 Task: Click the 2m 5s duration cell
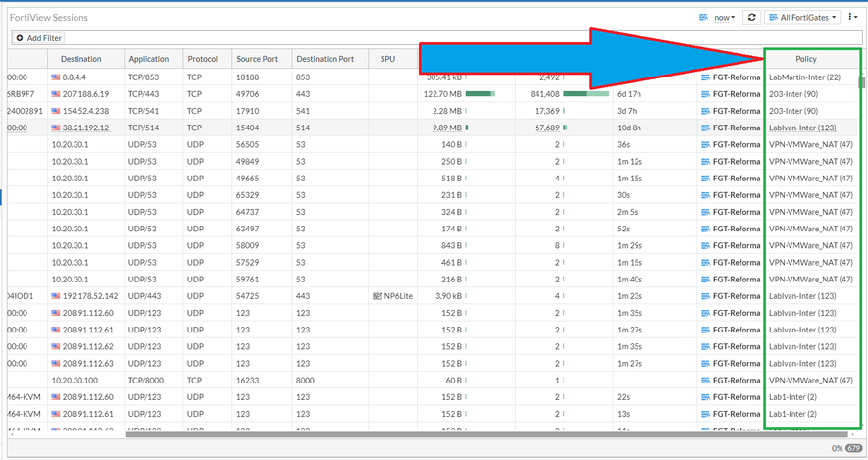click(627, 212)
